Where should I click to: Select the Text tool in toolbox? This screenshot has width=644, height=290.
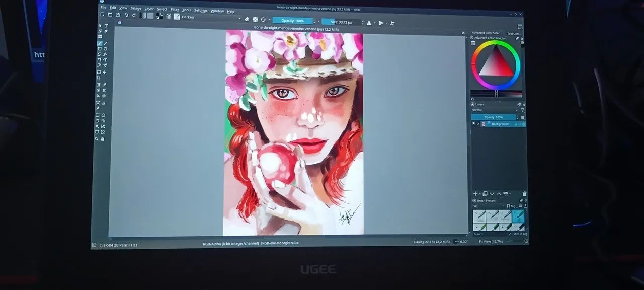pyautogui.click(x=105, y=25)
